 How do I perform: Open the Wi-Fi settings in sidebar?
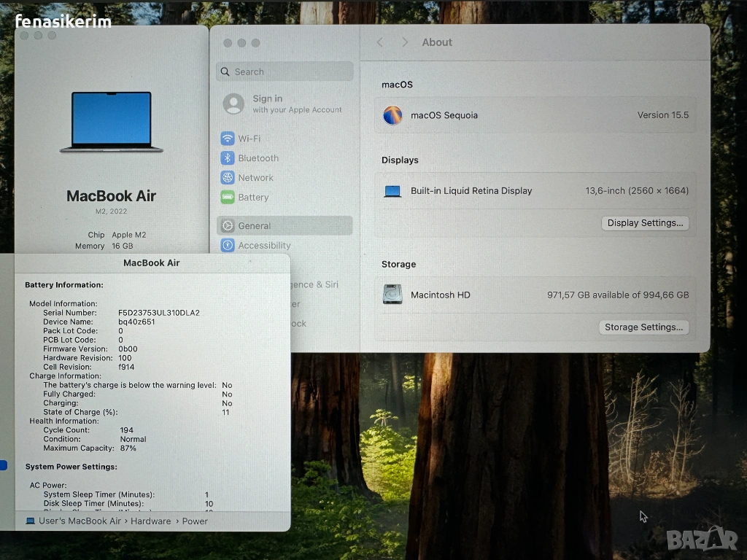[249, 139]
